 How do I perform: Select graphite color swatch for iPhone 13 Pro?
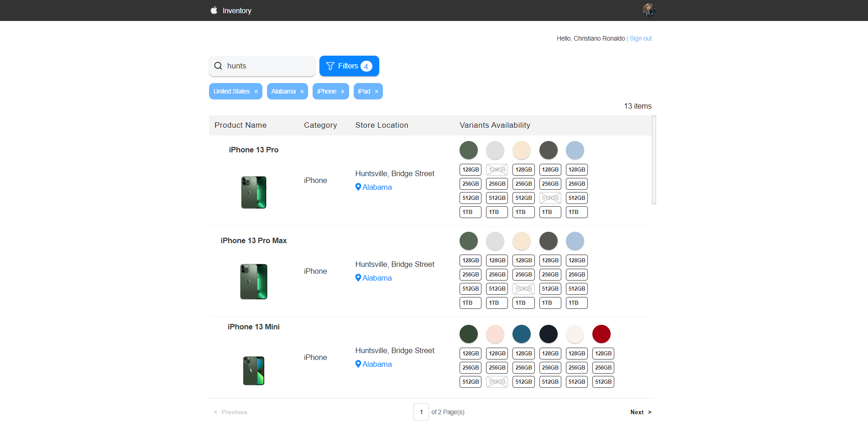tap(549, 150)
